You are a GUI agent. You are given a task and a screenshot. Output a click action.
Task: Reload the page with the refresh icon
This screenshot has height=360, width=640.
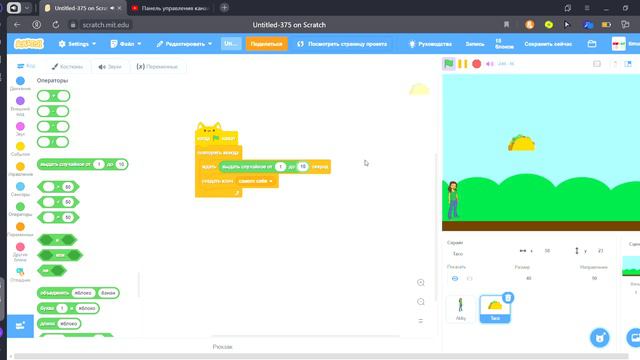[56, 24]
